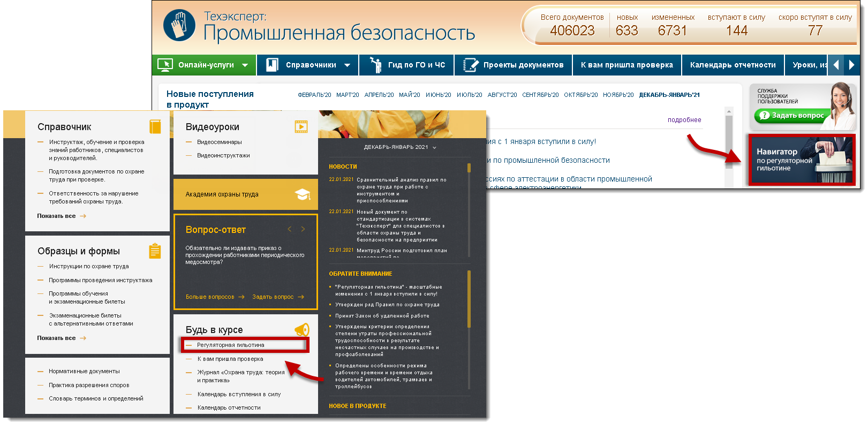The image size is (868, 423).
Task: Open the Гид по ГО и ЧС menu
Action: (x=408, y=65)
